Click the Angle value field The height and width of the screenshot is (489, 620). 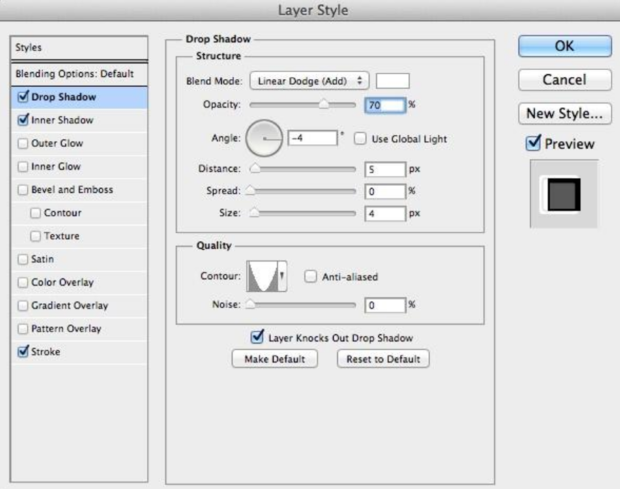coord(313,138)
